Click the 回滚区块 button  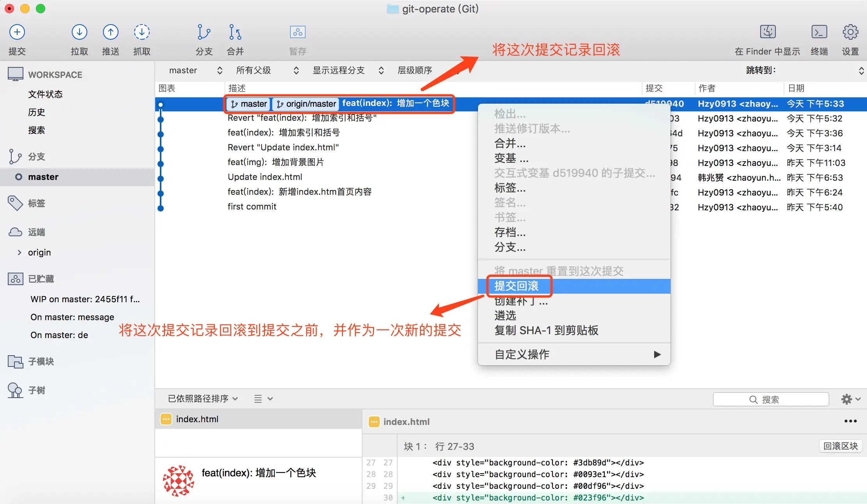[x=840, y=446]
